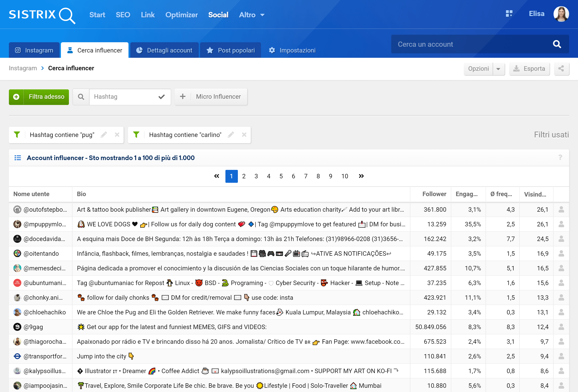This screenshot has width=578, height=392.
Task: Open the Cerca influencer section
Action: 94,50
